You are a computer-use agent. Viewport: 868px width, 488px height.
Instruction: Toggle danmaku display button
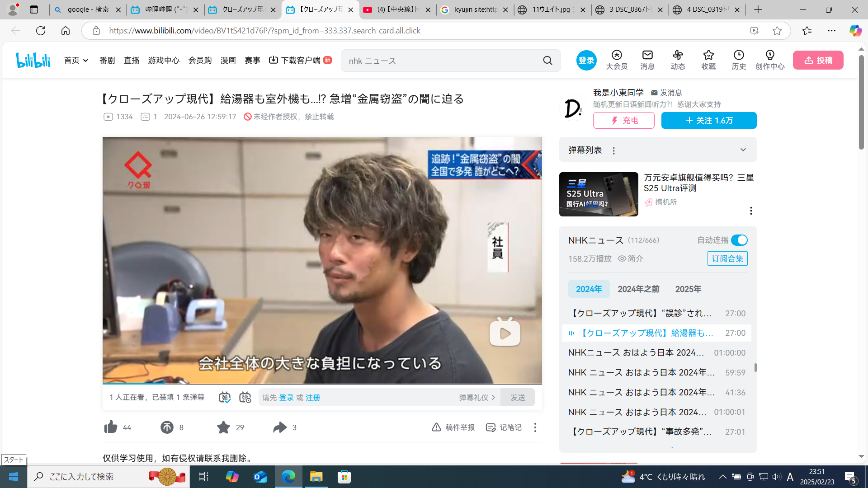pyautogui.click(x=225, y=397)
